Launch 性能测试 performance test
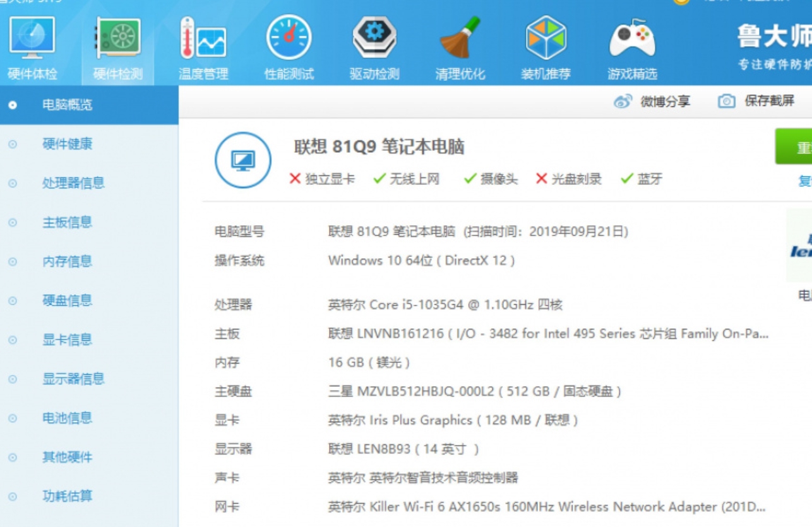812x527 pixels. pyautogui.click(x=289, y=47)
